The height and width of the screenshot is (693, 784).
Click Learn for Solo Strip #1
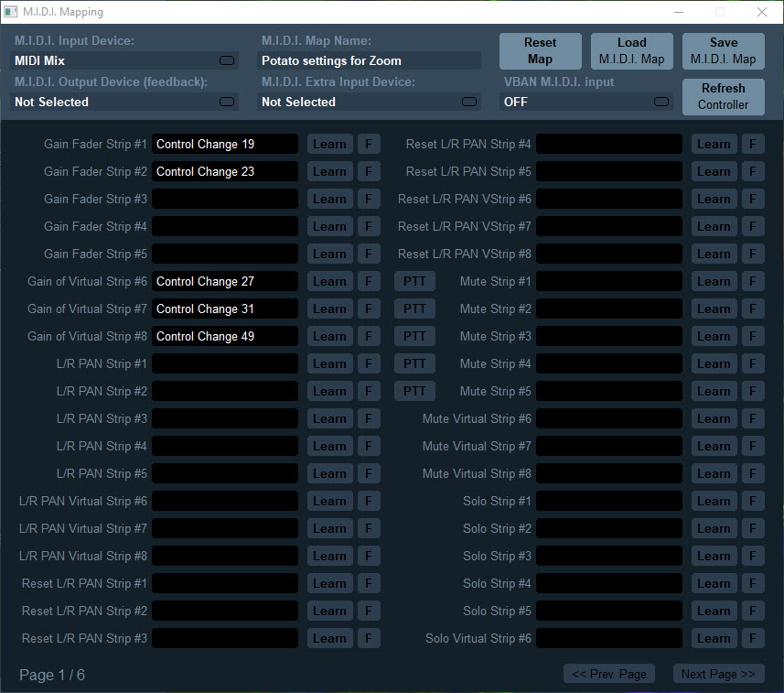tap(714, 501)
